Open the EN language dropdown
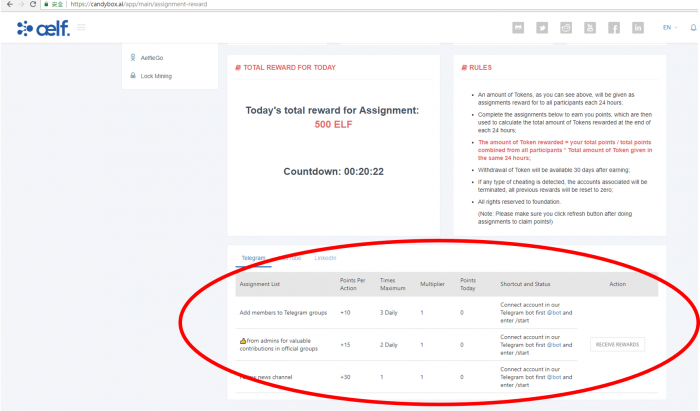700x411 pixels. click(670, 28)
